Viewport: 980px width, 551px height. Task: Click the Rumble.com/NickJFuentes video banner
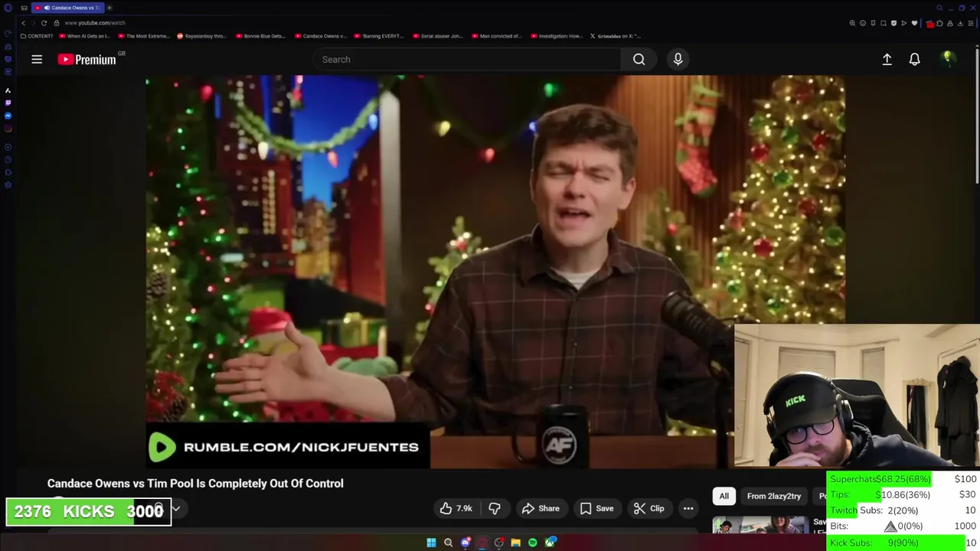[287, 447]
